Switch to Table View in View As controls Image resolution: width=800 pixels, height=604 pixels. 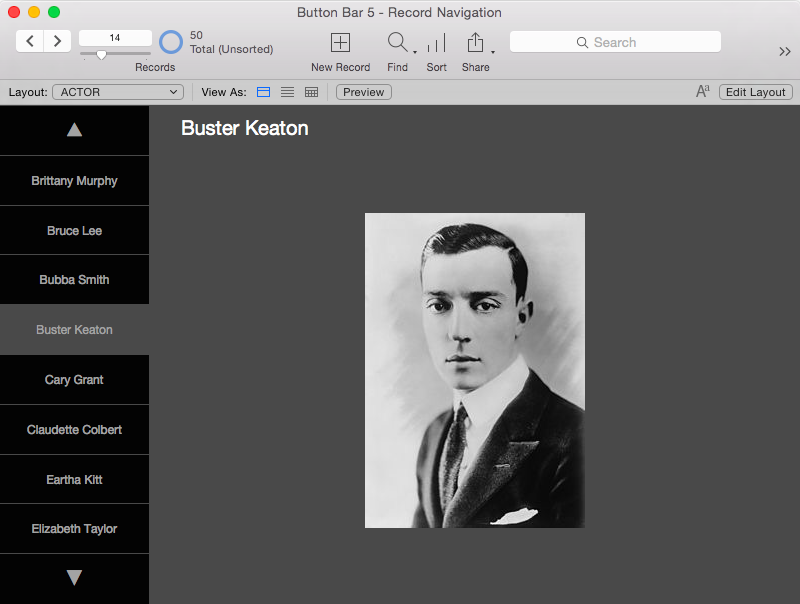311,91
